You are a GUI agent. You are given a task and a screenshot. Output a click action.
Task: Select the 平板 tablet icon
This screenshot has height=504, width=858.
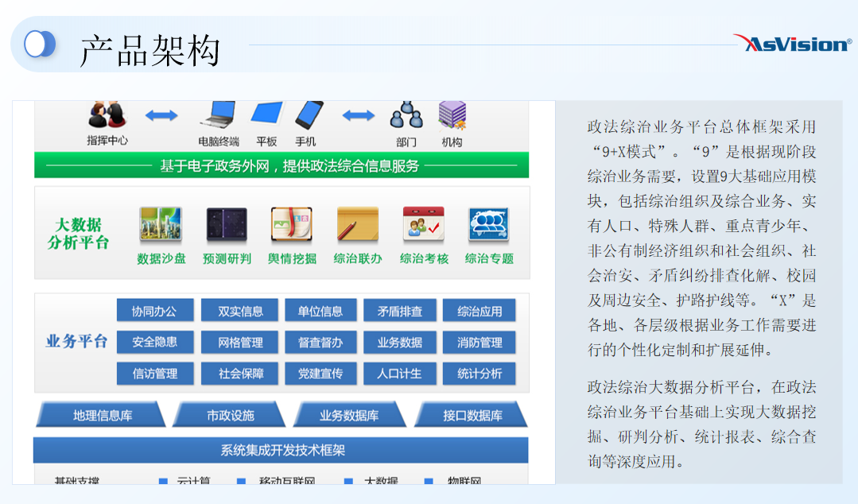(266, 115)
